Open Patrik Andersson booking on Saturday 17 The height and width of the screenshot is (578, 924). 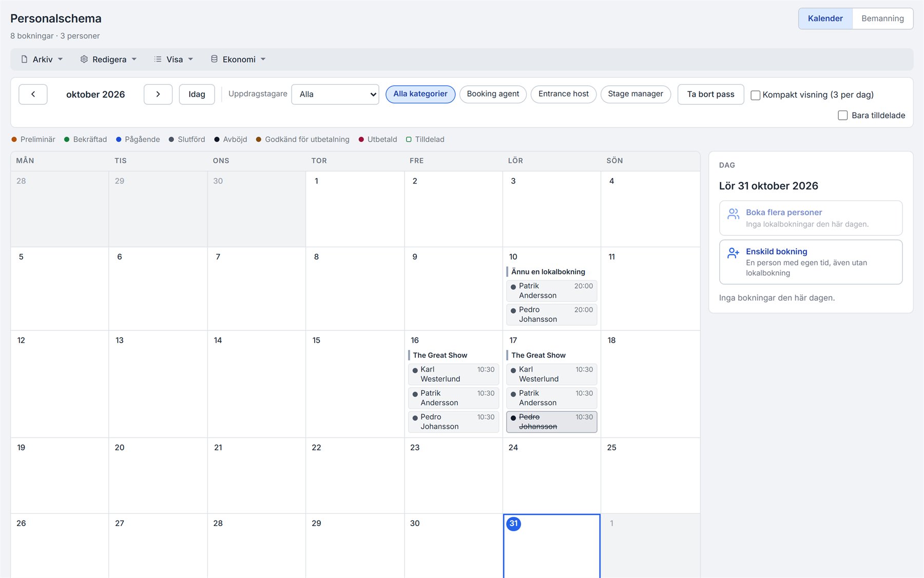point(551,398)
